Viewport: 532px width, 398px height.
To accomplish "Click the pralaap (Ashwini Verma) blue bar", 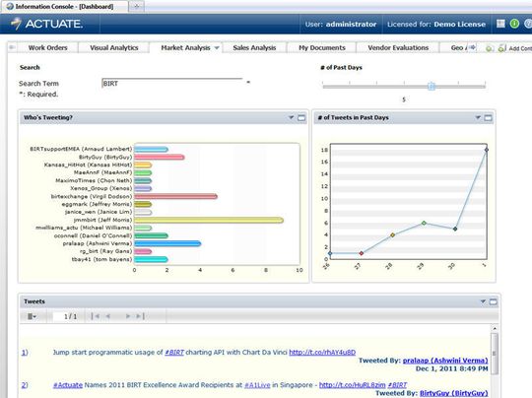I will [167, 243].
